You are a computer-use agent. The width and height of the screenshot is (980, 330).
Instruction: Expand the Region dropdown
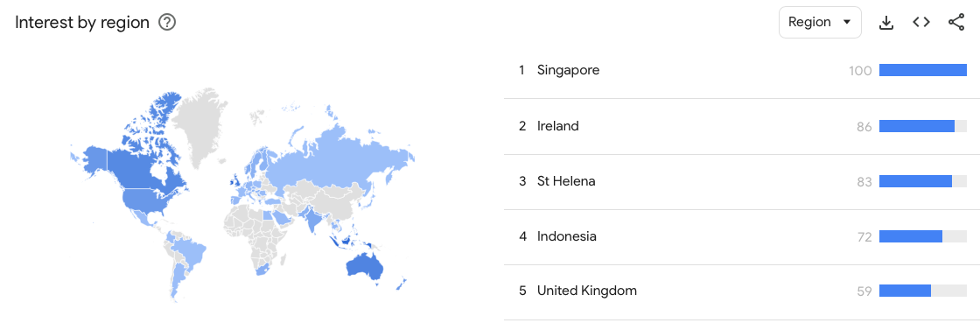coord(820,23)
